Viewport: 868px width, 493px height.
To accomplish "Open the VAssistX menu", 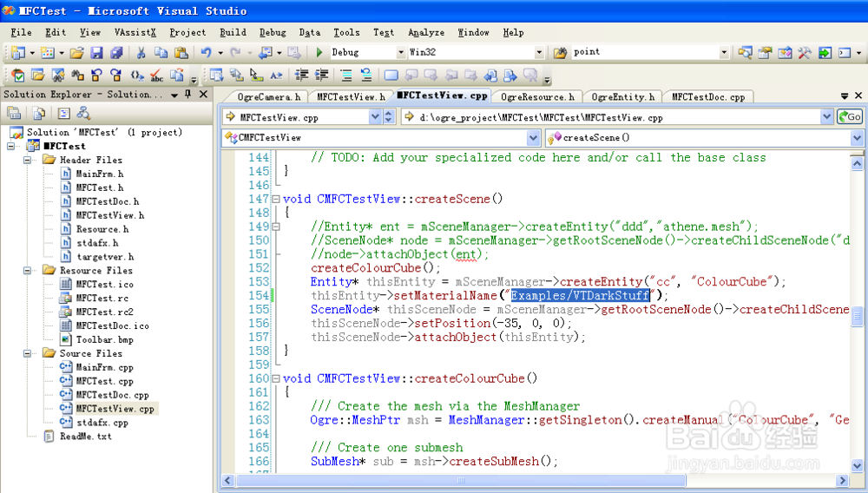I will pyautogui.click(x=135, y=33).
